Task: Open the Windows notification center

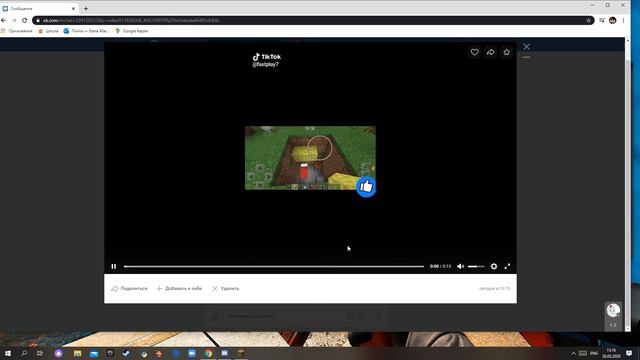Action: [x=629, y=353]
